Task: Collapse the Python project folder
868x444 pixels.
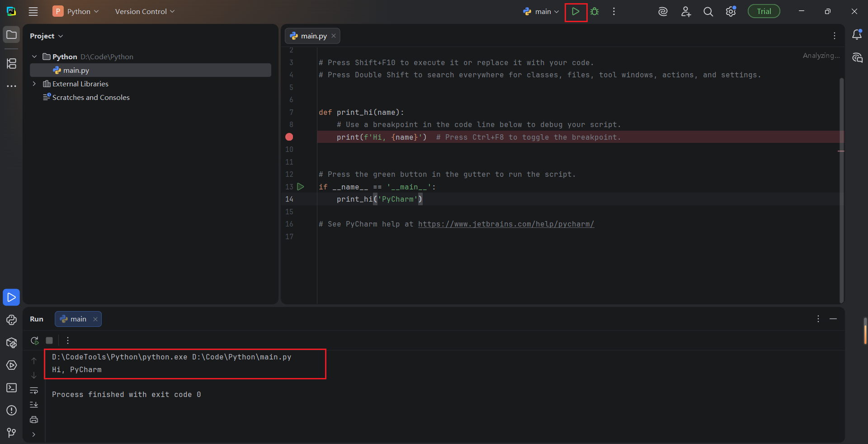Action: coord(34,57)
